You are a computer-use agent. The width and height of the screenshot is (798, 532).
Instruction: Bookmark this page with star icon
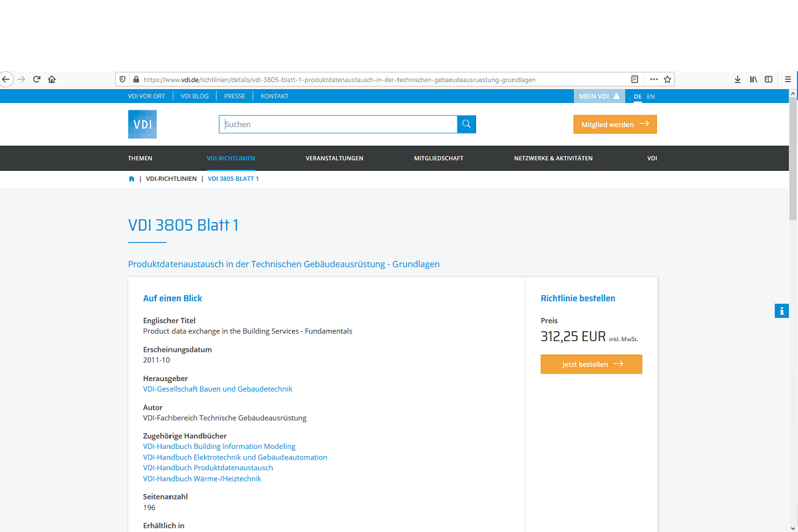[x=668, y=79]
